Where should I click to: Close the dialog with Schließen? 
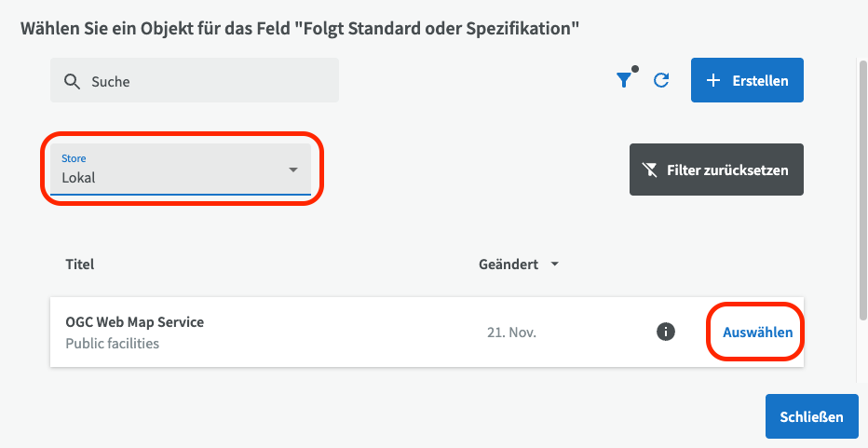811,416
